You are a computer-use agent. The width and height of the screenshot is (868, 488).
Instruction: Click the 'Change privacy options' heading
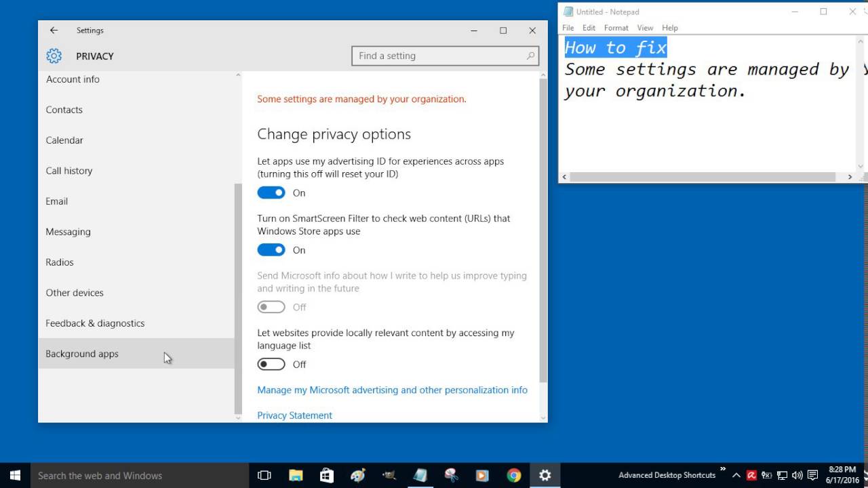(334, 134)
